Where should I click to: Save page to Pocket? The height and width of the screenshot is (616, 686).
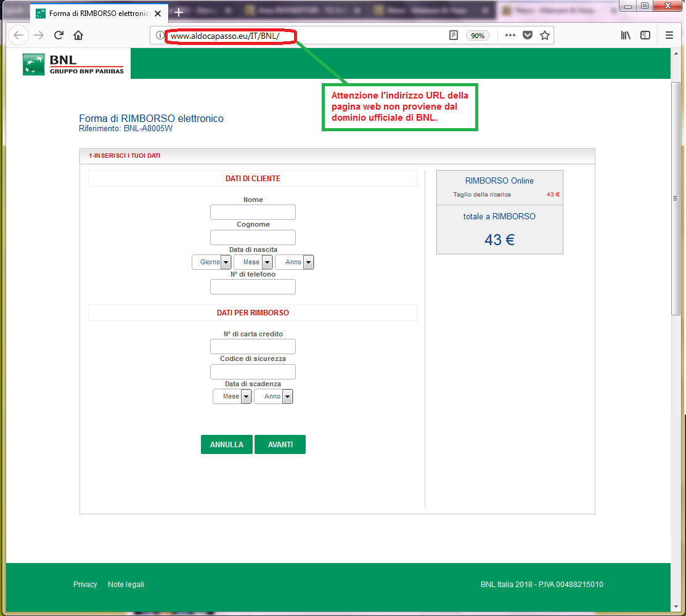528,35
